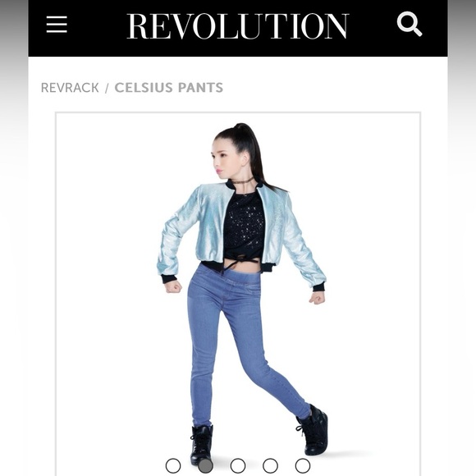Click the model's choker necklace
The image size is (476, 476).
click(x=240, y=181)
